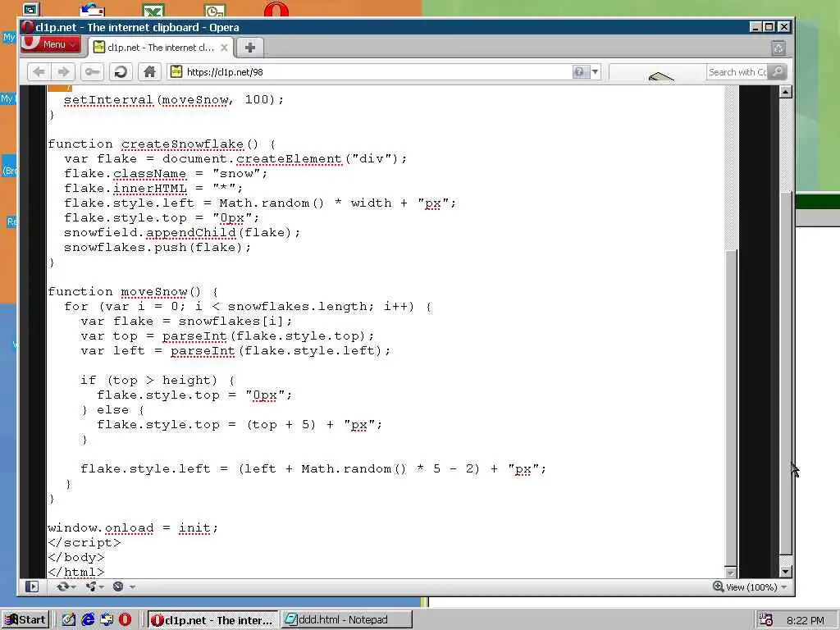
Task: Click the page scrollbar down arrow
Action: [785, 572]
